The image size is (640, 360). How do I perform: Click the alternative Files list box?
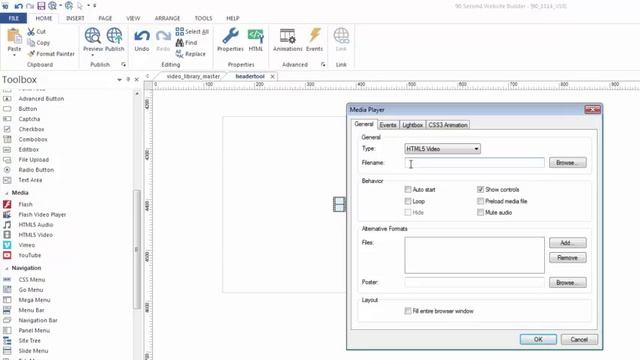tap(474, 255)
